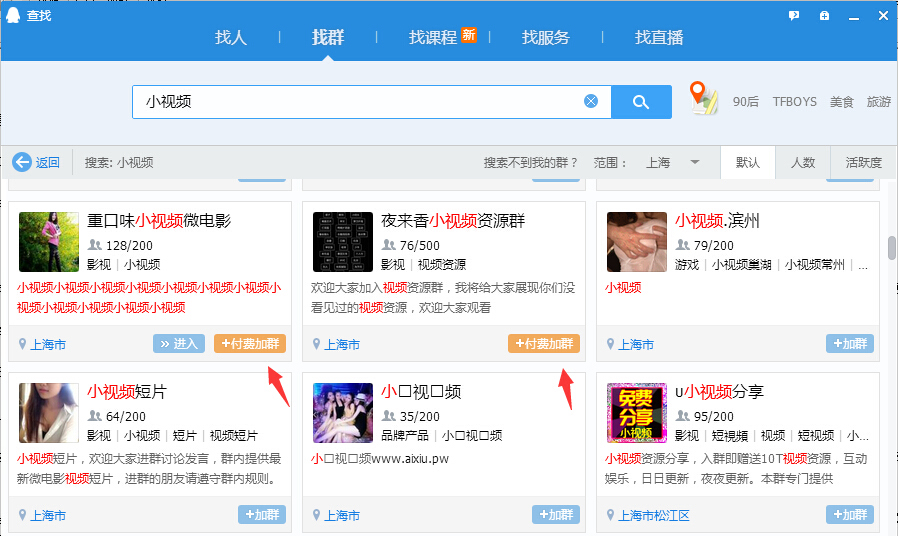Switch to the 找服务 tab
This screenshot has width=898, height=536.
pyautogui.click(x=546, y=38)
